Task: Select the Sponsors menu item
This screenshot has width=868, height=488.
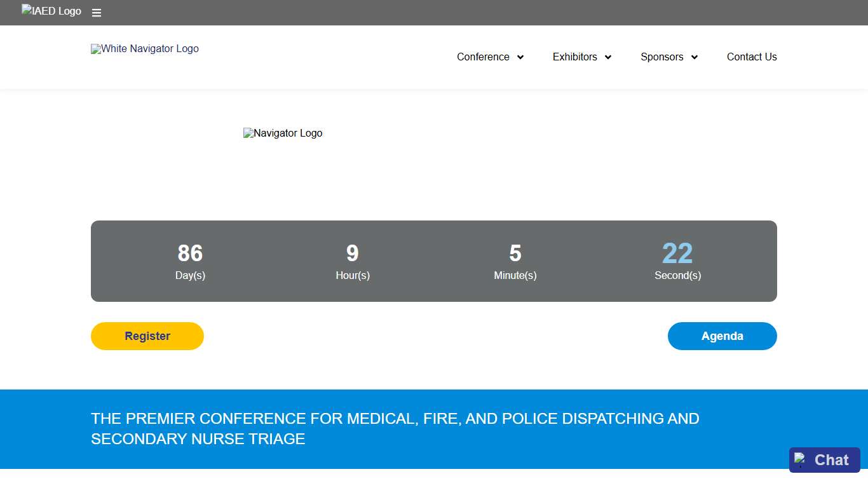Action: (x=661, y=57)
